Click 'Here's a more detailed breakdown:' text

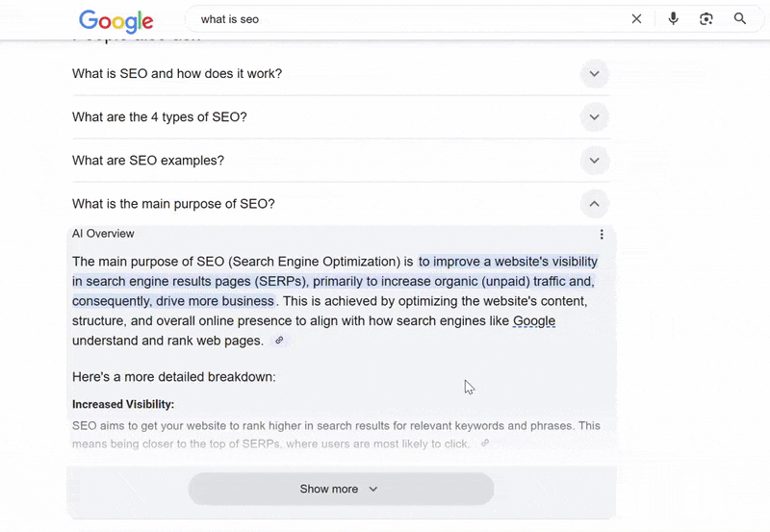tap(173, 377)
